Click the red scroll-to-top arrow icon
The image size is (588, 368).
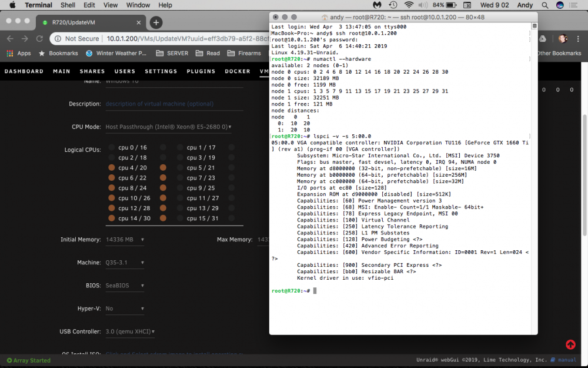[x=570, y=344]
